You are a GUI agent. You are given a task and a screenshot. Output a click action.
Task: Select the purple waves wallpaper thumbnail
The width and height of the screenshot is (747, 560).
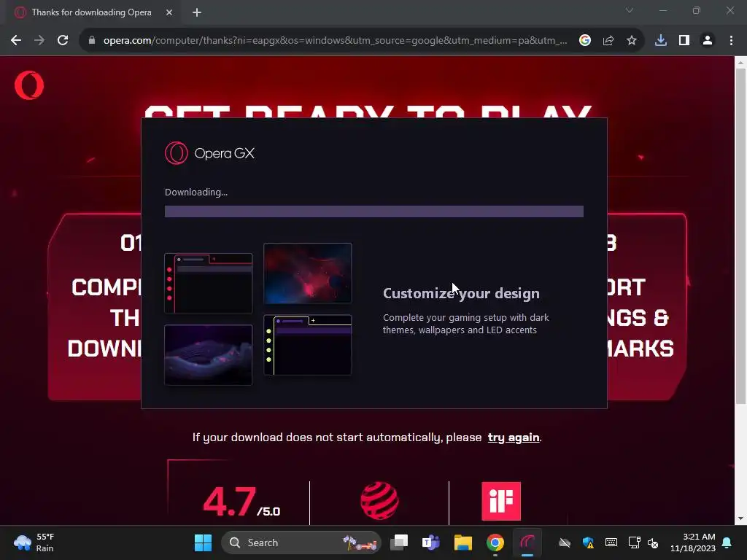[208, 355]
